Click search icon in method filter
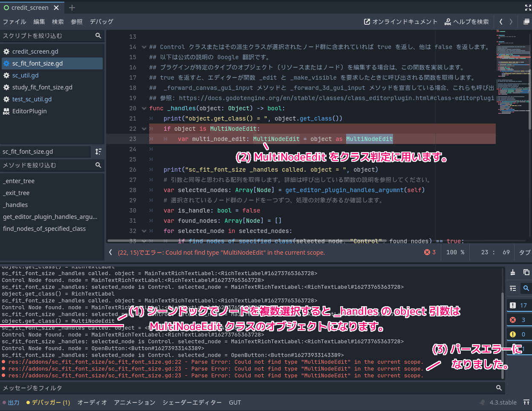 [x=98, y=165]
